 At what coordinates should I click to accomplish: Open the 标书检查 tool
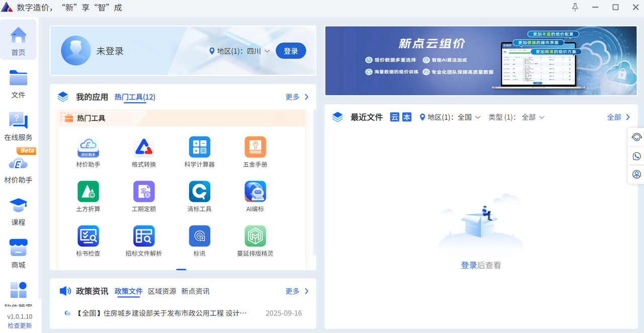tap(88, 240)
